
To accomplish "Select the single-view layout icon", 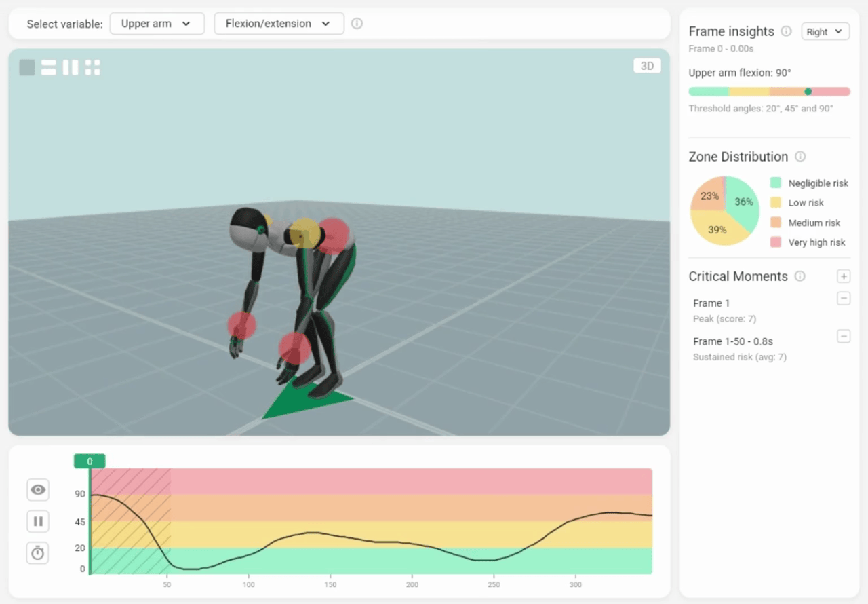I will pyautogui.click(x=27, y=67).
